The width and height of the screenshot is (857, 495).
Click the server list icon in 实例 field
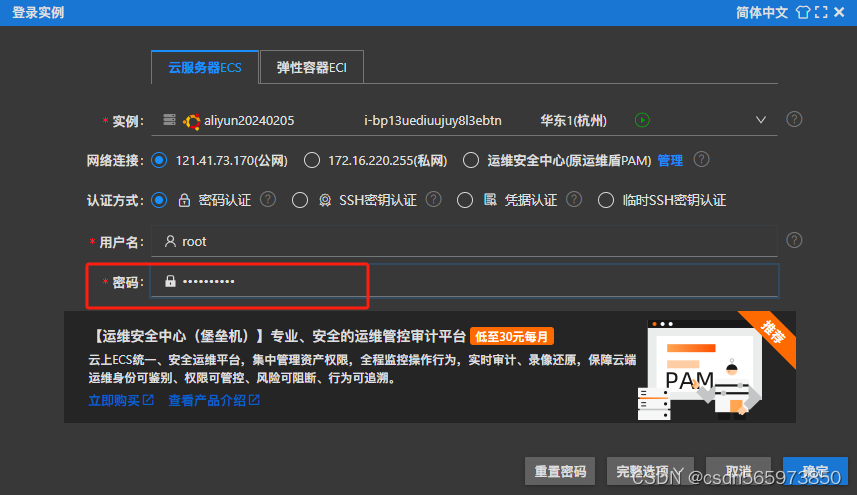tap(169, 120)
